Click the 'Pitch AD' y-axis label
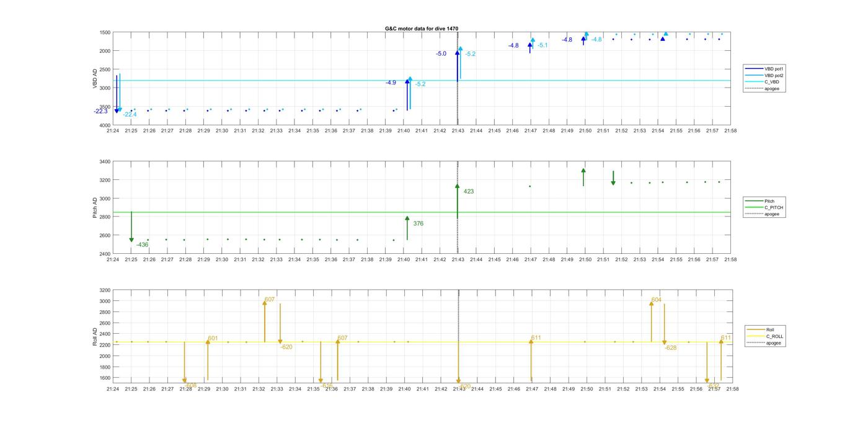Screen dimensions: 868x430 point(95,208)
